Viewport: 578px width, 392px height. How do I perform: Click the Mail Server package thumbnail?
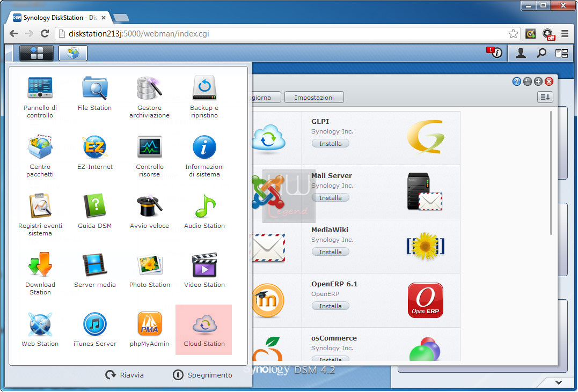[425, 191]
